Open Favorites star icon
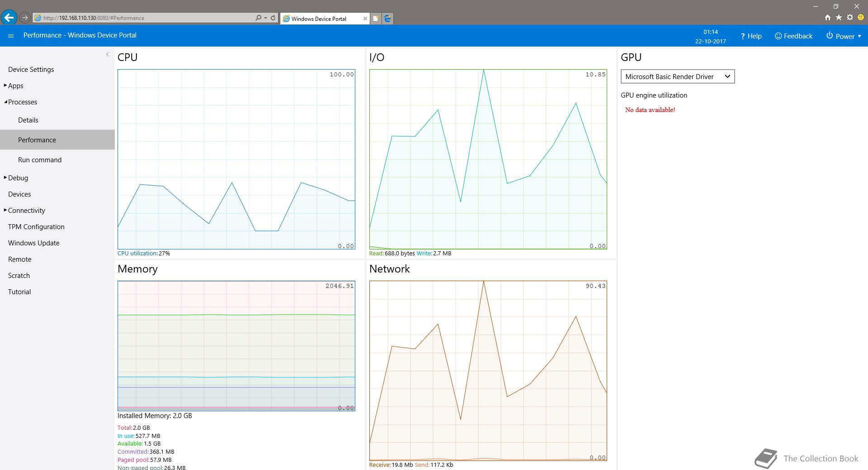Image resolution: width=868 pixels, height=470 pixels. (x=839, y=18)
